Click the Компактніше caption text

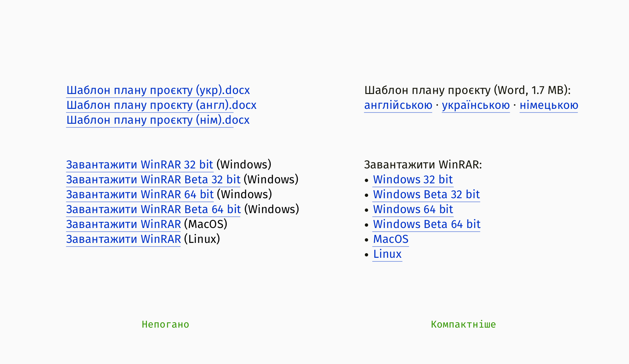pos(463,324)
